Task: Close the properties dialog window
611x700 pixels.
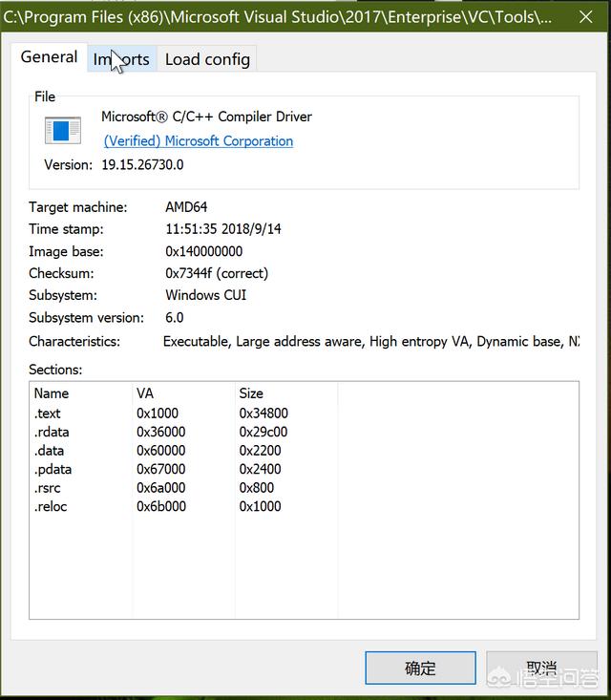Action: [585, 17]
